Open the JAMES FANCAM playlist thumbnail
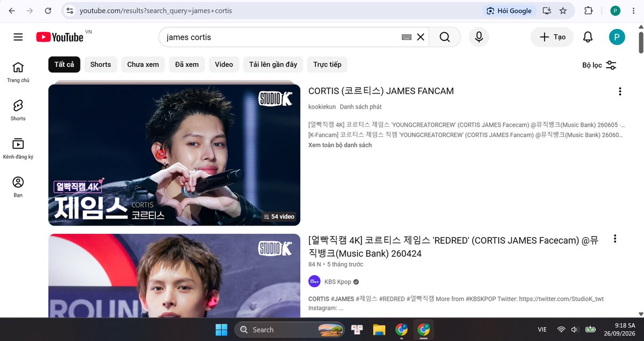Image resolution: width=644 pixels, height=341 pixels. pyautogui.click(x=174, y=155)
